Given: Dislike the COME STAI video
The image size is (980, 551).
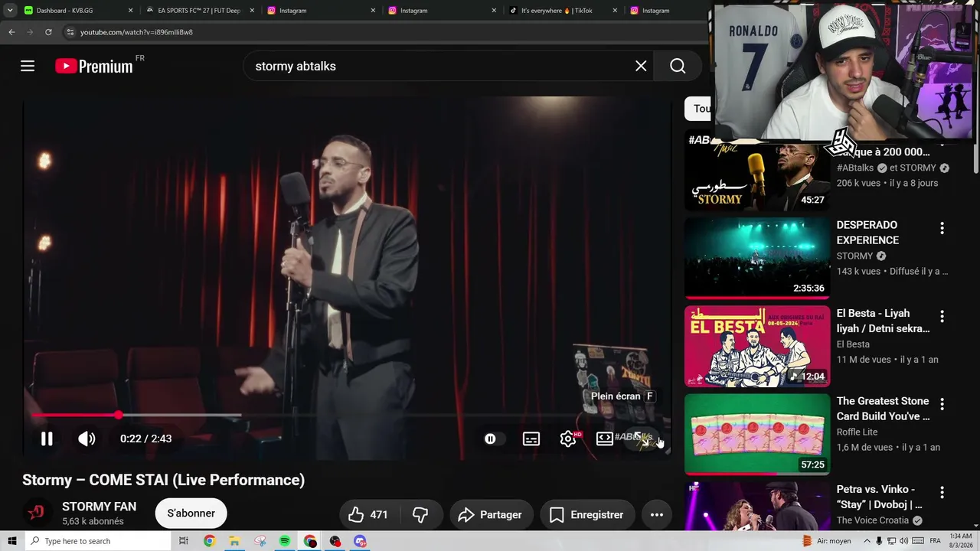Looking at the screenshot, I should 420,515.
